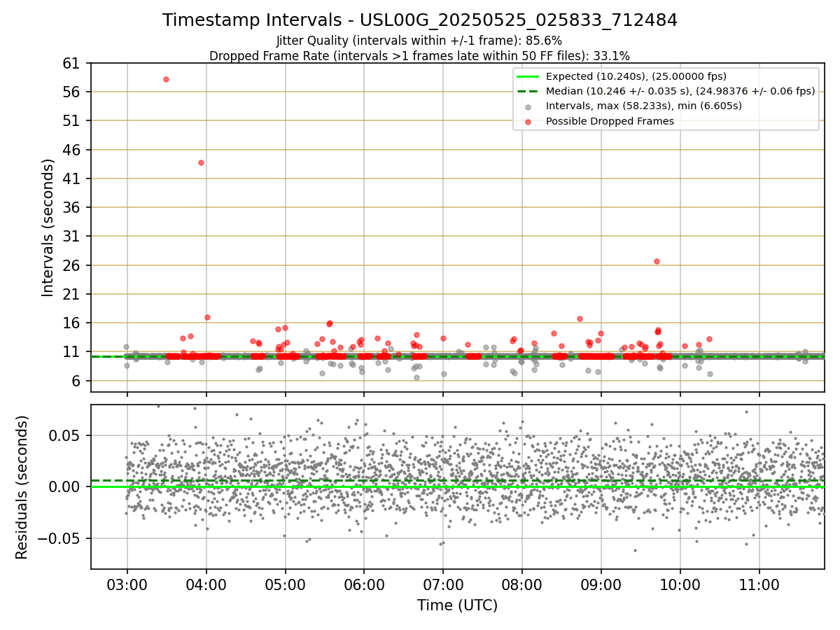The width and height of the screenshot is (840, 630).
Task: Click the '−0.05' residuals tick label
Action: point(59,538)
